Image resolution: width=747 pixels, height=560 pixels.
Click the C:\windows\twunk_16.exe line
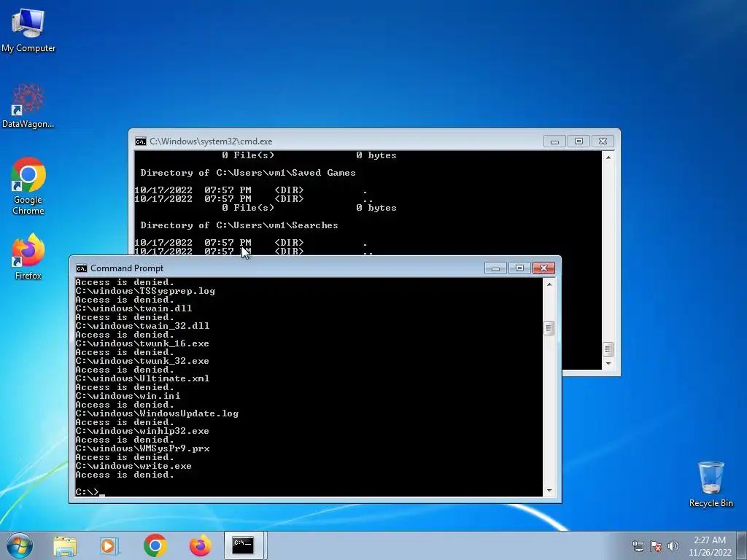coord(142,343)
